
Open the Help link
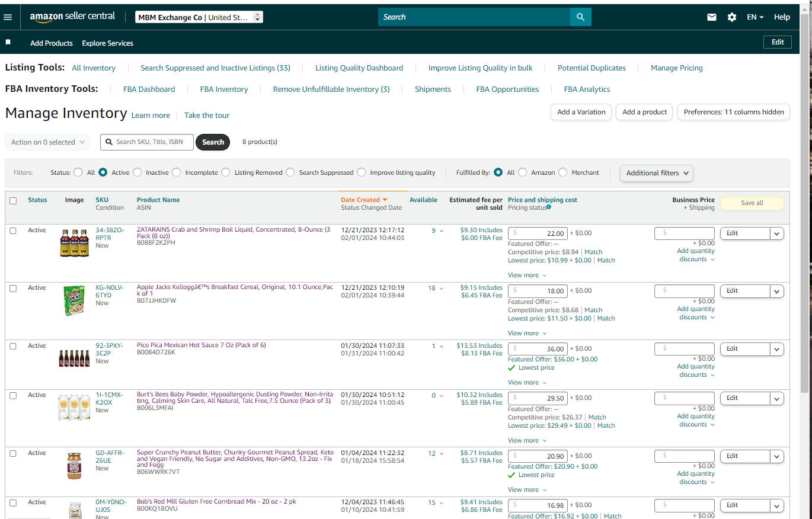tap(782, 17)
